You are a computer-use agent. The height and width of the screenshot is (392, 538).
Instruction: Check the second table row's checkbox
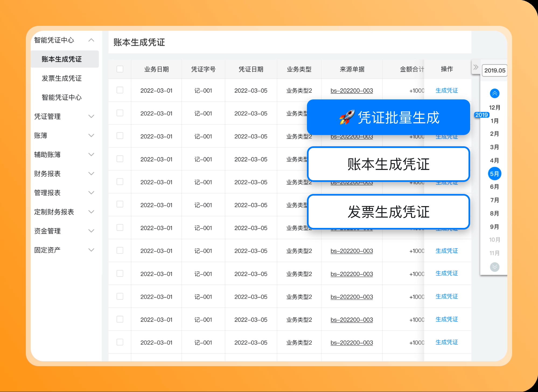coord(120,113)
